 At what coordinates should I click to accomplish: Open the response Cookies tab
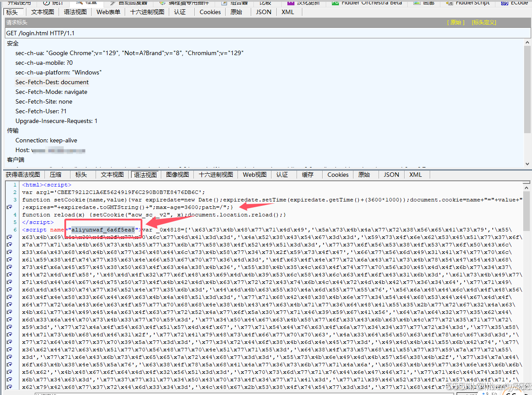point(338,175)
